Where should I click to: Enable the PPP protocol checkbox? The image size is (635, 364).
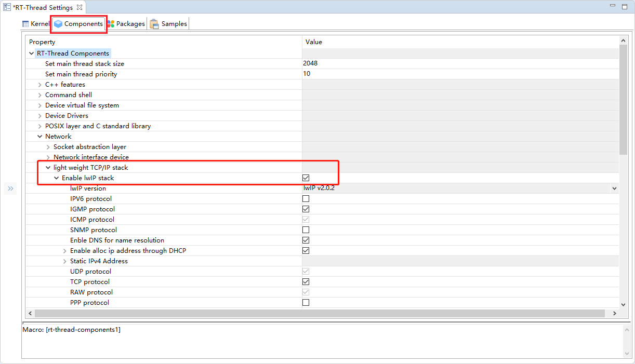[306, 303]
